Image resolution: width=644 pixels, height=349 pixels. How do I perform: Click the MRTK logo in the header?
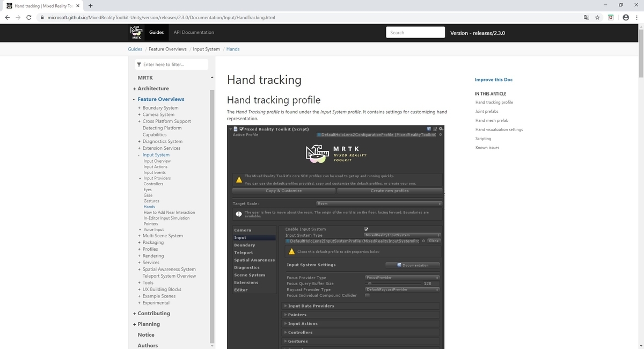(x=136, y=33)
